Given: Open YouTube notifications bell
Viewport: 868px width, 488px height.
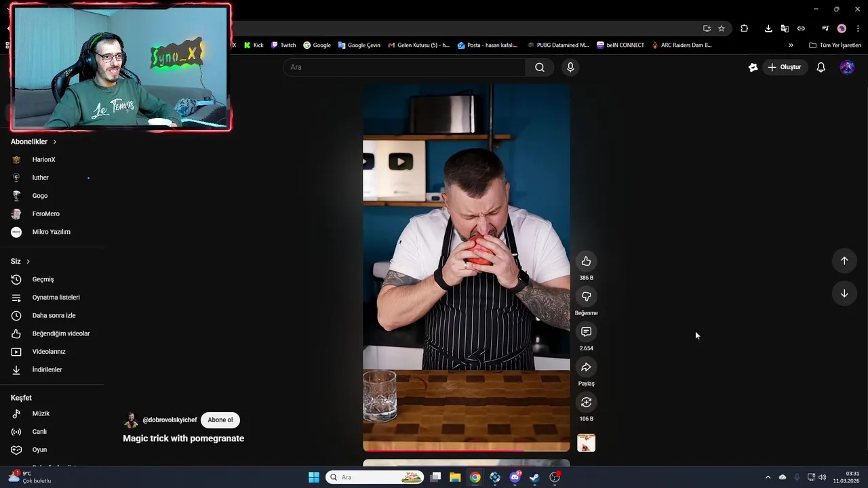Looking at the screenshot, I should pos(821,67).
